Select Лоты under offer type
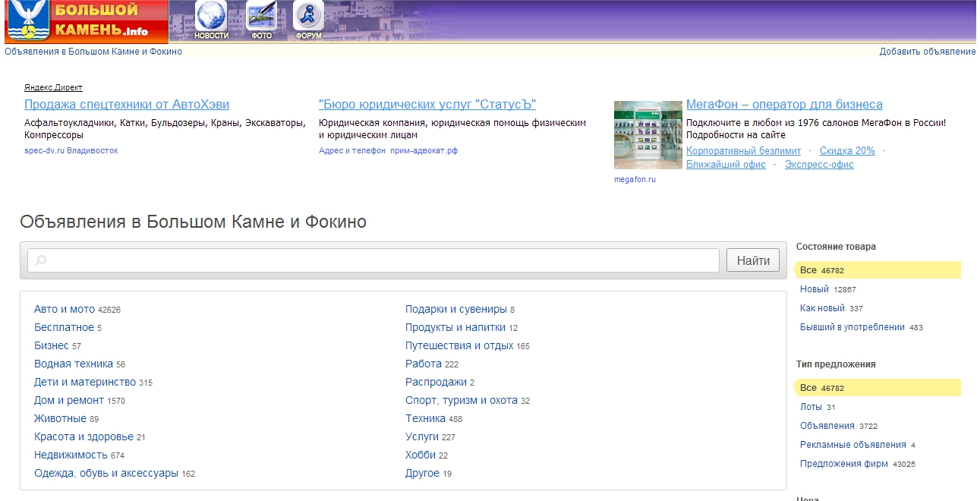This screenshot has height=501, width=980. (x=811, y=407)
